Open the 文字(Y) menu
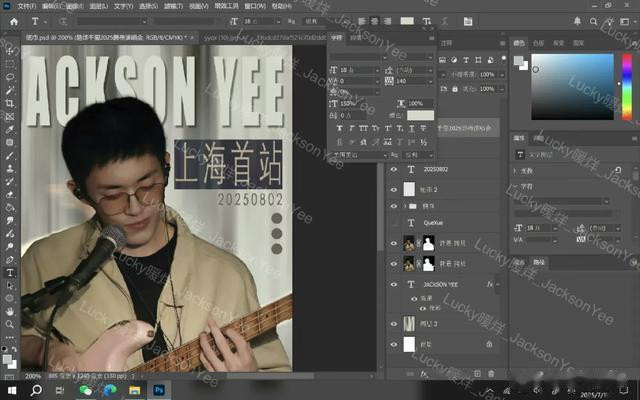This screenshot has width=640, height=400. [123, 6]
